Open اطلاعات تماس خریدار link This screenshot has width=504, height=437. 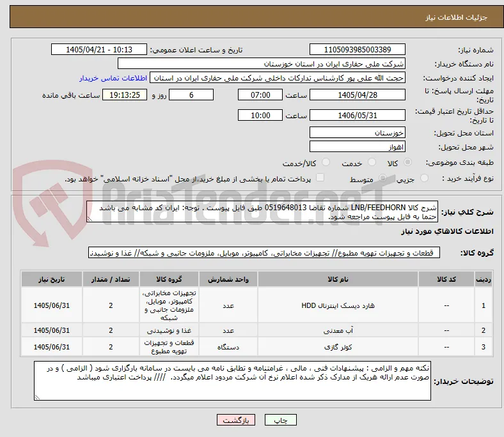(x=113, y=78)
